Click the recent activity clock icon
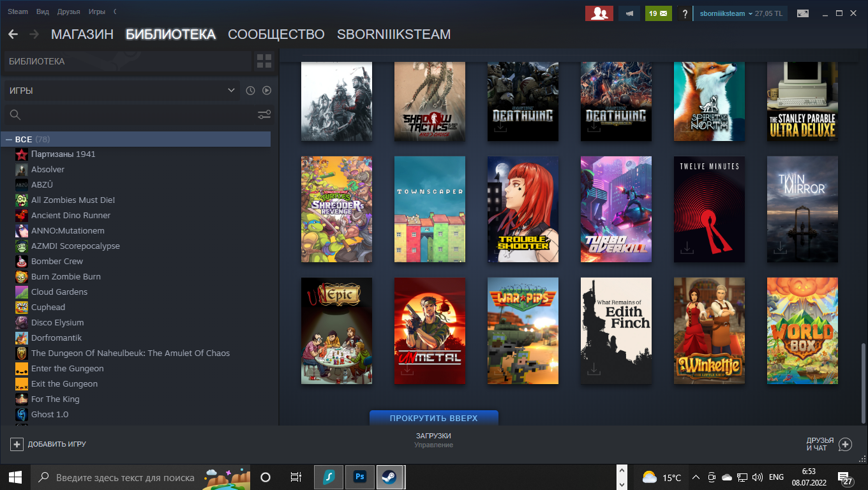 coord(250,91)
